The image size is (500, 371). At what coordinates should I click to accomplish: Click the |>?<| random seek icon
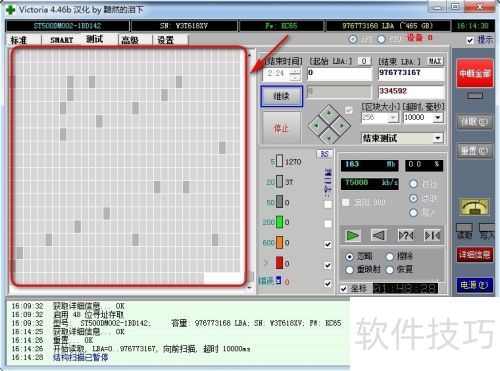[x=406, y=236]
